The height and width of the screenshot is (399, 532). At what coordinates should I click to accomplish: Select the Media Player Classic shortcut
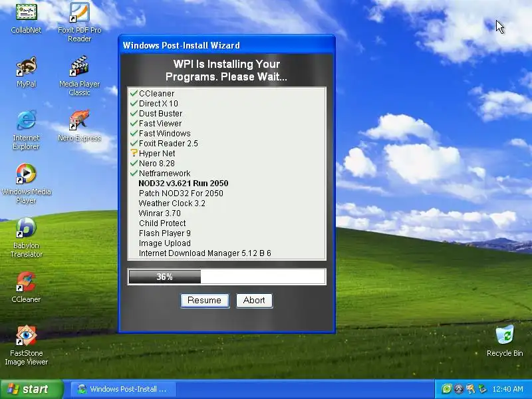point(79,66)
